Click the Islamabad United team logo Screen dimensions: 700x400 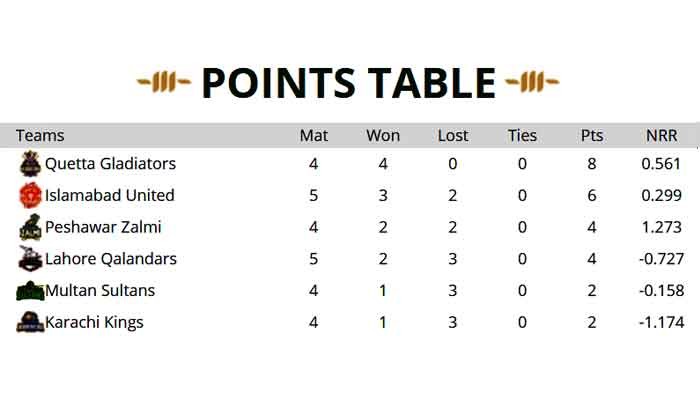point(30,196)
